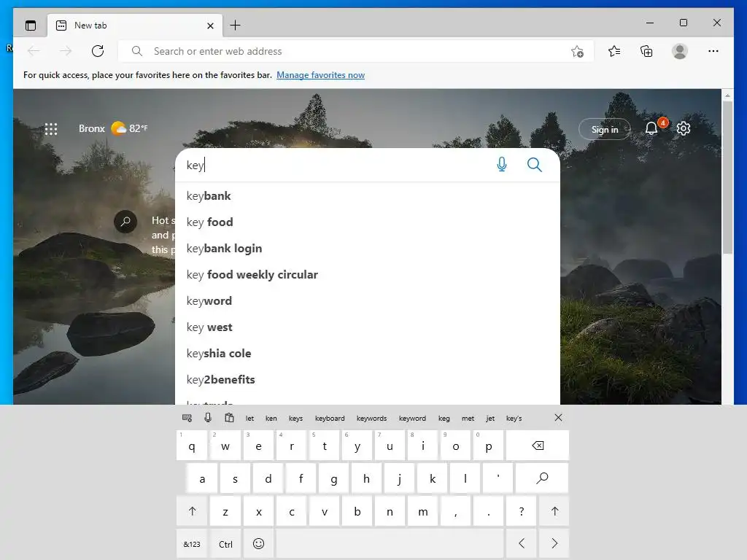Open a new tab with plus button
This screenshot has width=747, height=560.
point(236,26)
